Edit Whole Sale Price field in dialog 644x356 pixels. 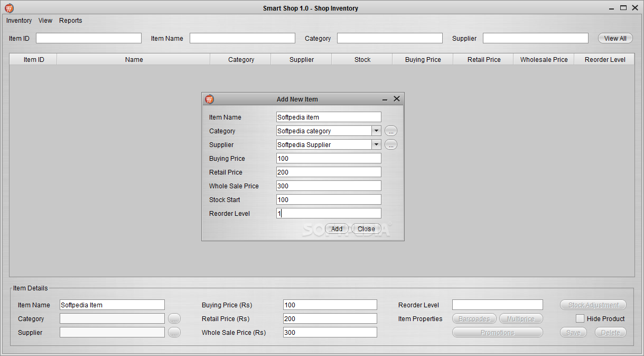[329, 186]
